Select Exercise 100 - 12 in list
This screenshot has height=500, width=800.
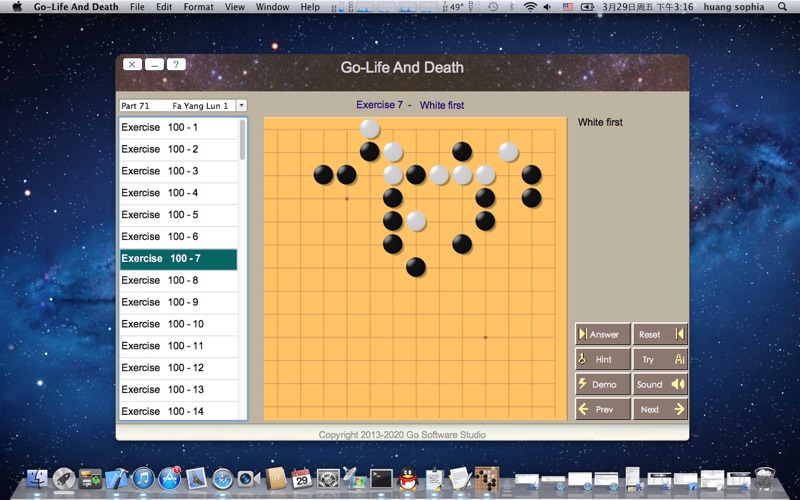(x=179, y=368)
